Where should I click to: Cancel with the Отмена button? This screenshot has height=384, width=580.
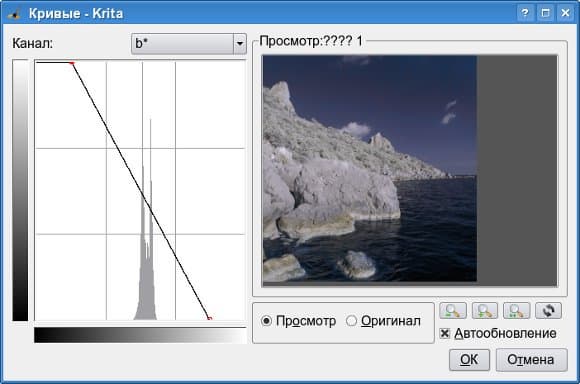[531, 360]
